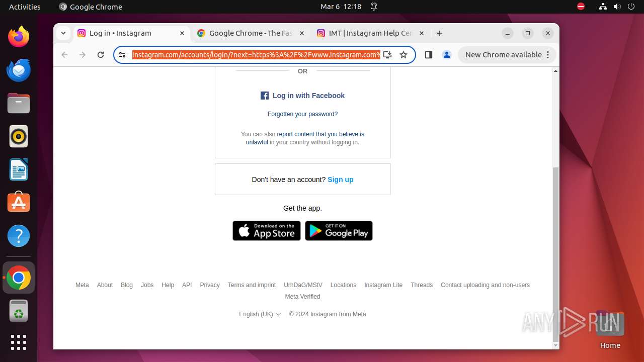Open the Home desktop folder icon
Screen dimensions: 644x362
tap(610, 329)
